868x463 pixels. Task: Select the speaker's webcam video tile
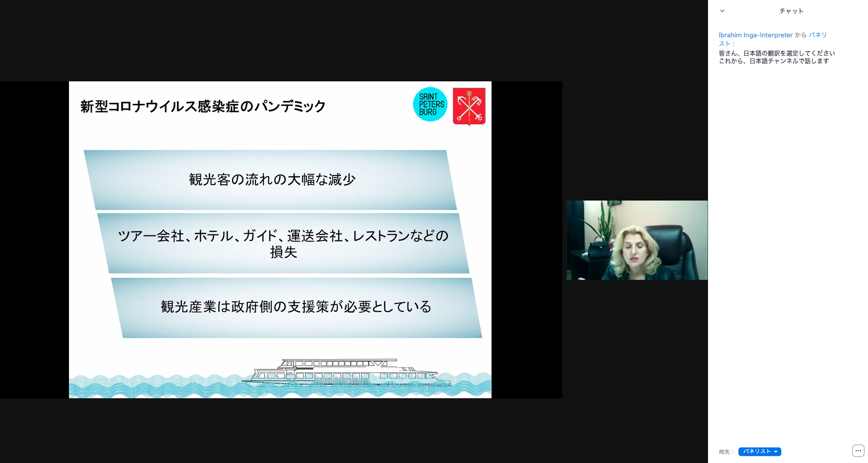[636, 240]
